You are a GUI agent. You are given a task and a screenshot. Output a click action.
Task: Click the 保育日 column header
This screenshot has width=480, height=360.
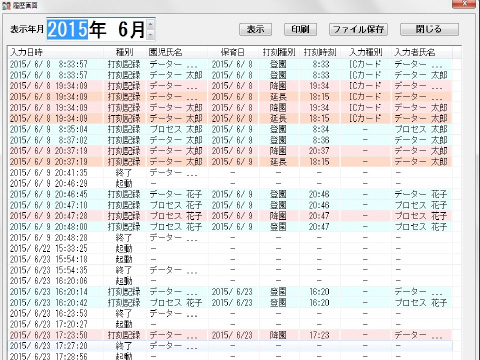233,52
